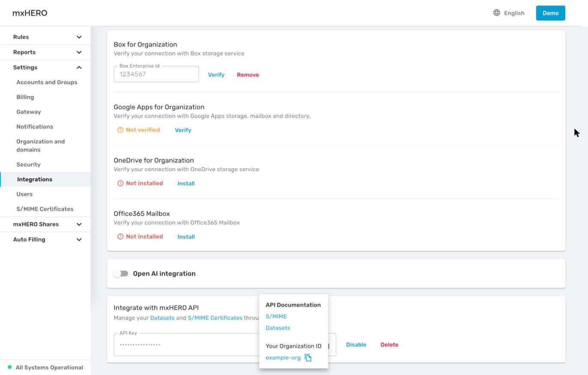Collapse the Settings section chevron
Viewport: 588px width, 375px height.
point(79,68)
